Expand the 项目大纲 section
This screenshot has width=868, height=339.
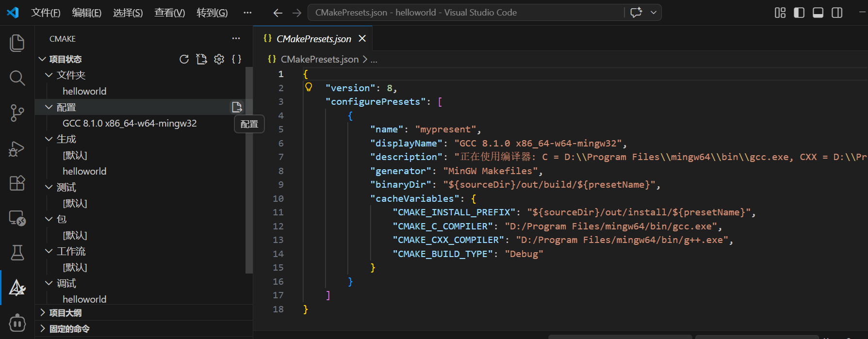[42, 313]
